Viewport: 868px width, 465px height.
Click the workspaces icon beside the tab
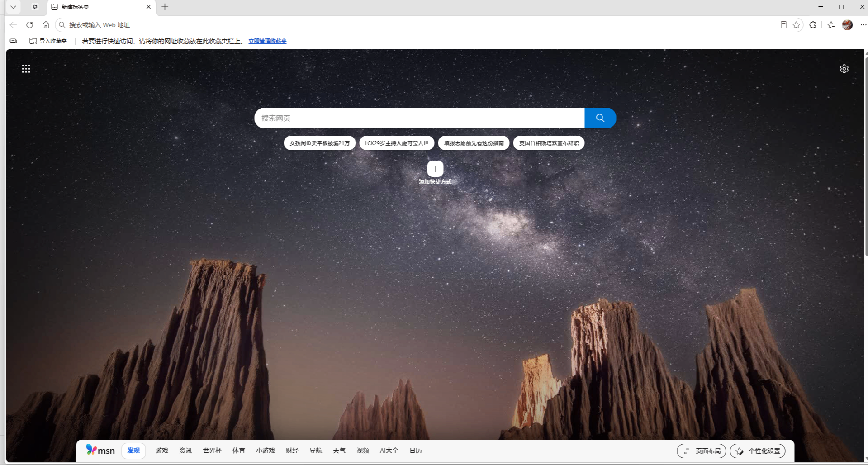(35, 7)
